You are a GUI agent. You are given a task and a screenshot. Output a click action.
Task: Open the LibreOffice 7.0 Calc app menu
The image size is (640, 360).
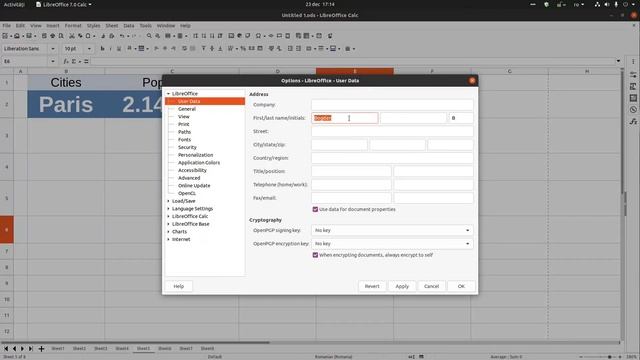[64, 4]
